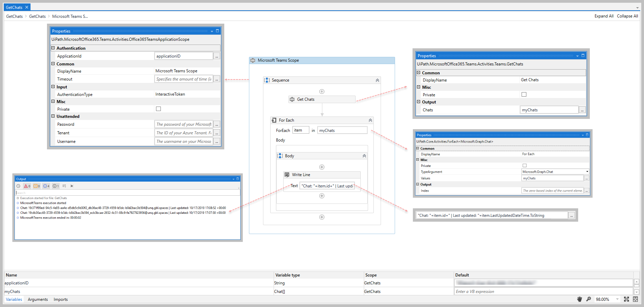The image size is (644, 307).
Task: Select the Chat[] variable type cell
Action: [319, 292]
